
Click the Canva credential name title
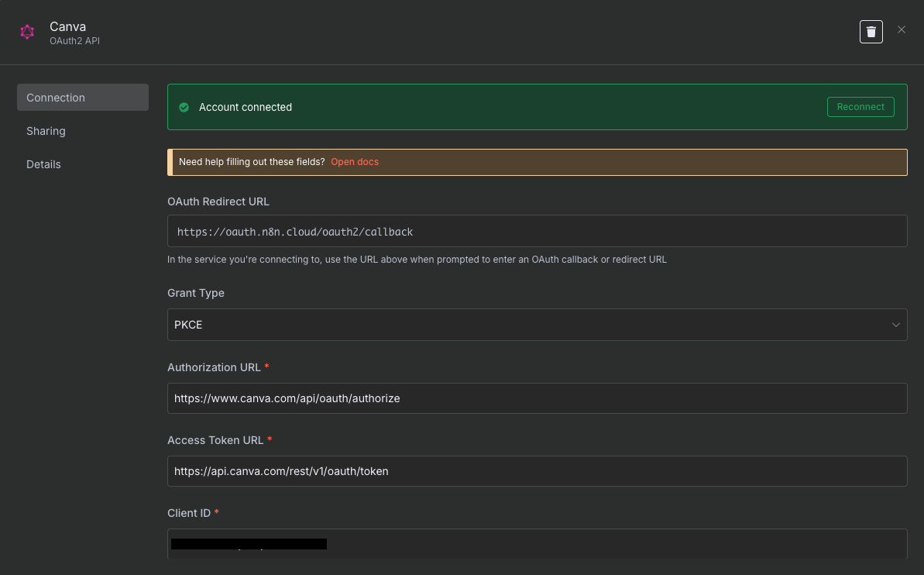coord(67,26)
